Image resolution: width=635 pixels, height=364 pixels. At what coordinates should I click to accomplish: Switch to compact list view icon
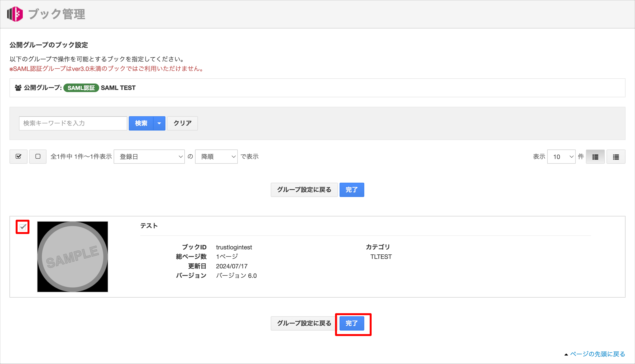point(616,157)
